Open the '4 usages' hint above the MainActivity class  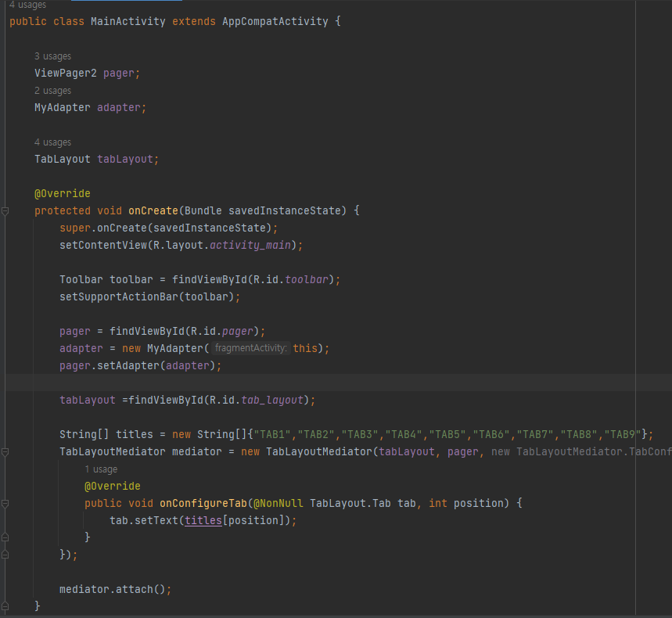click(28, 5)
